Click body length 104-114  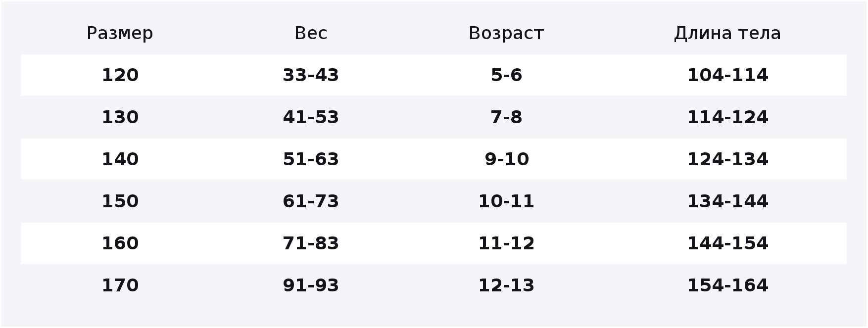(x=727, y=75)
